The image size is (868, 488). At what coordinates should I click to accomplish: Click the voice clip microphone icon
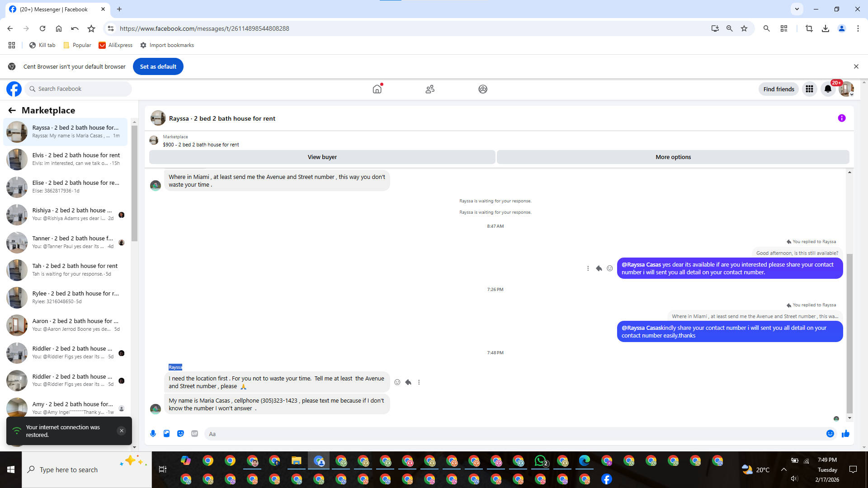tap(153, 434)
